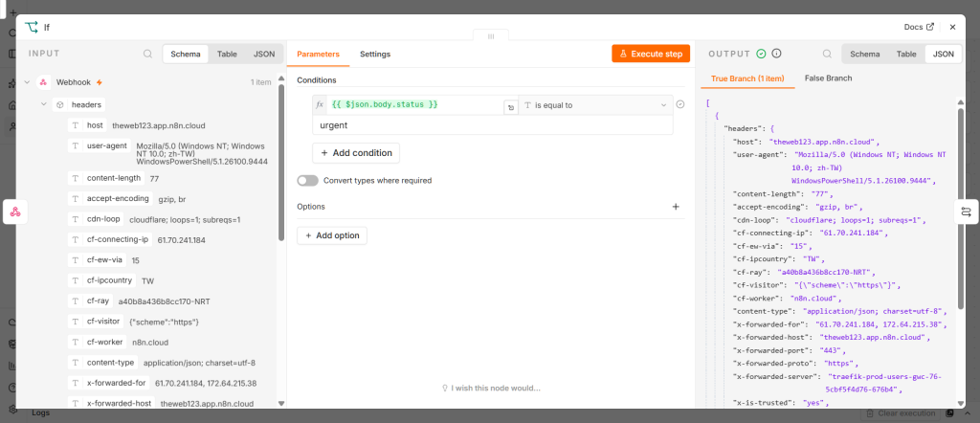Open the True Branch tab
This screenshot has height=423, width=980.
[x=747, y=78]
